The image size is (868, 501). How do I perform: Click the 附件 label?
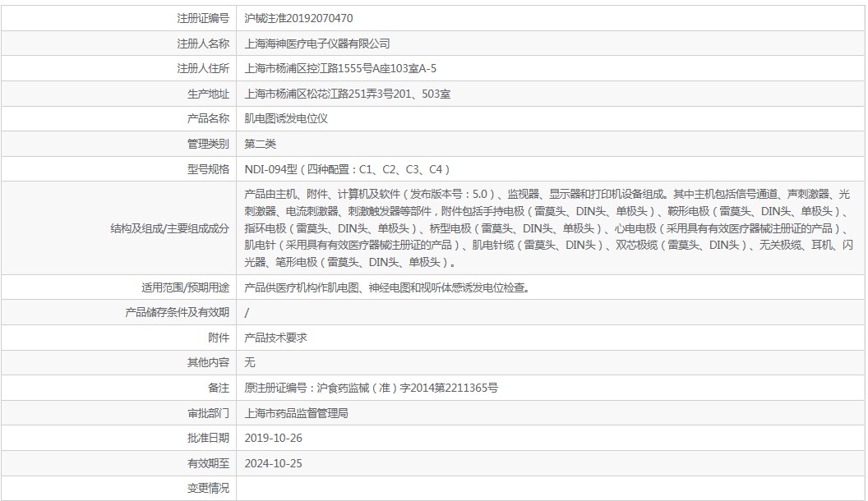coord(219,338)
